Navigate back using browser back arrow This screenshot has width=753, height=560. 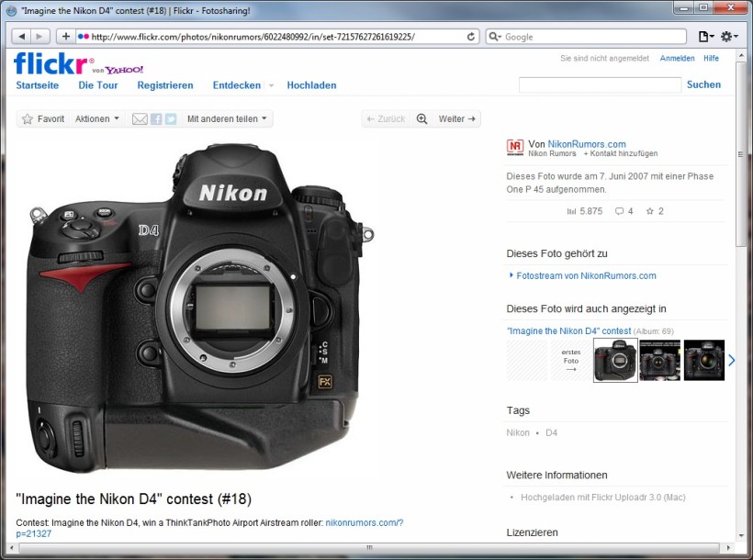coord(22,36)
